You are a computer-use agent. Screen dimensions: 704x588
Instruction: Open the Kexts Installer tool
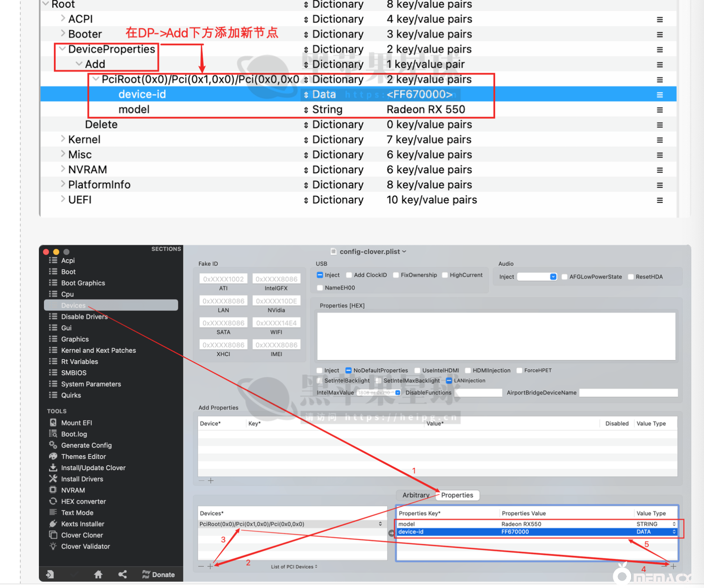tap(82, 524)
